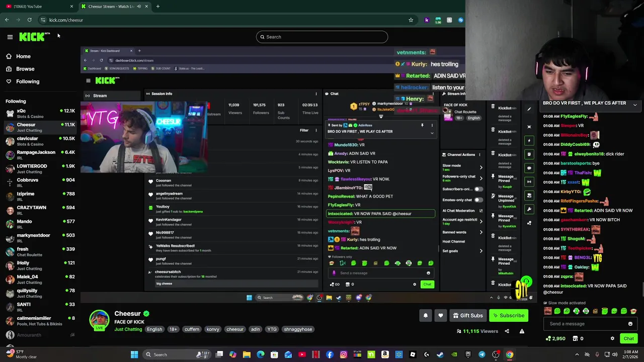The width and height of the screenshot is (644, 362).
Task: Expand Account age restriction setting
Action: [480, 221]
